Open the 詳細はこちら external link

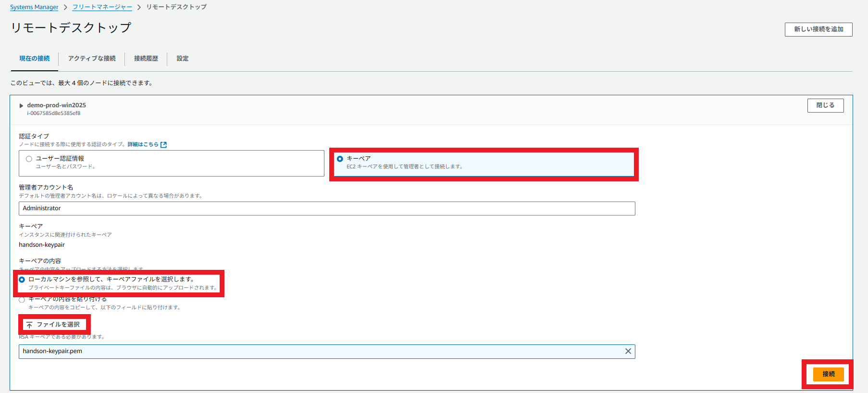(x=147, y=144)
